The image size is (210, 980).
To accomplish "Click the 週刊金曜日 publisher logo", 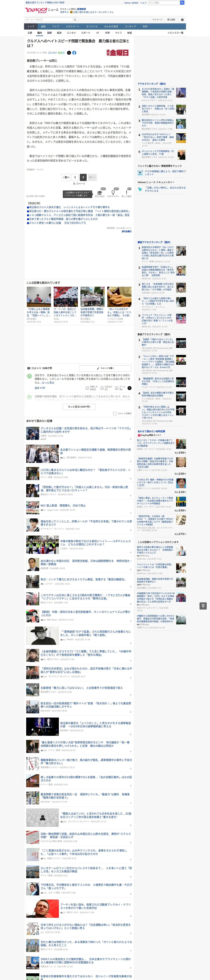I will [118, 53].
